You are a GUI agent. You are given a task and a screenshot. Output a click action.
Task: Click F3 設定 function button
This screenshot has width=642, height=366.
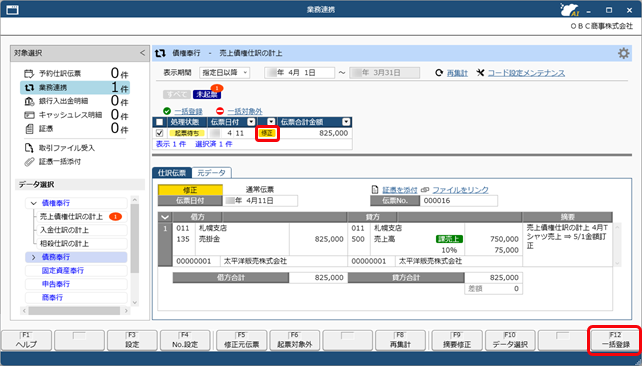pyautogui.click(x=132, y=341)
